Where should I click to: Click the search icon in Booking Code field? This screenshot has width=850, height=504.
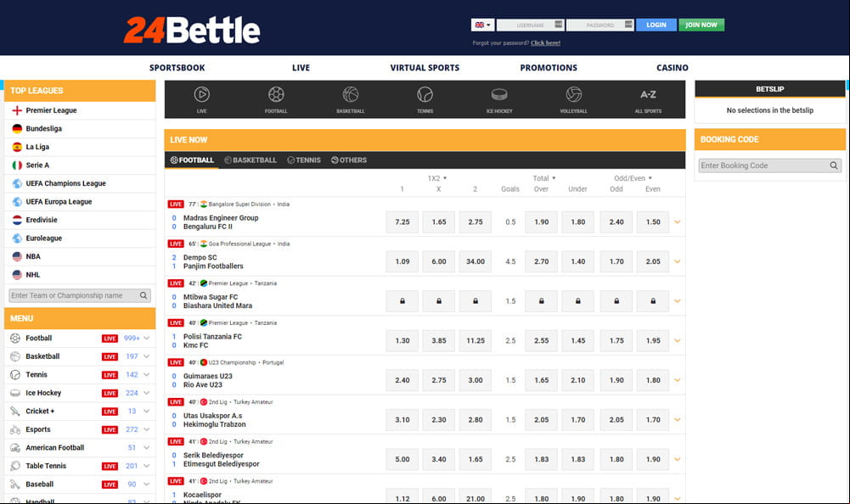point(834,165)
